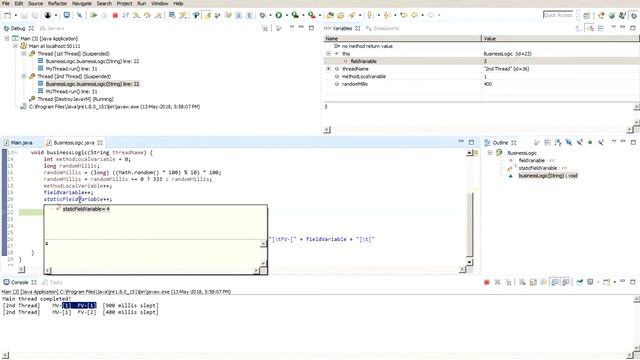
Task: Toggle Show Type Names in Variables toolbar
Action: 578,28
